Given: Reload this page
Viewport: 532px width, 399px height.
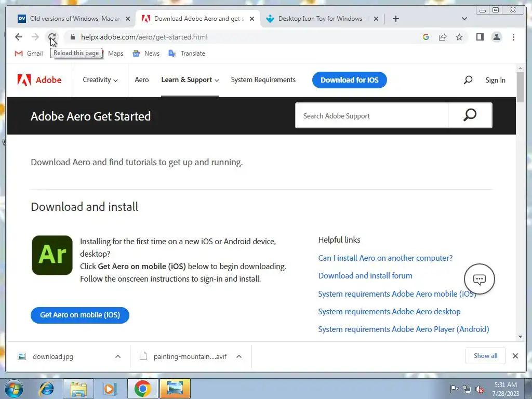Looking at the screenshot, I should click(52, 37).
